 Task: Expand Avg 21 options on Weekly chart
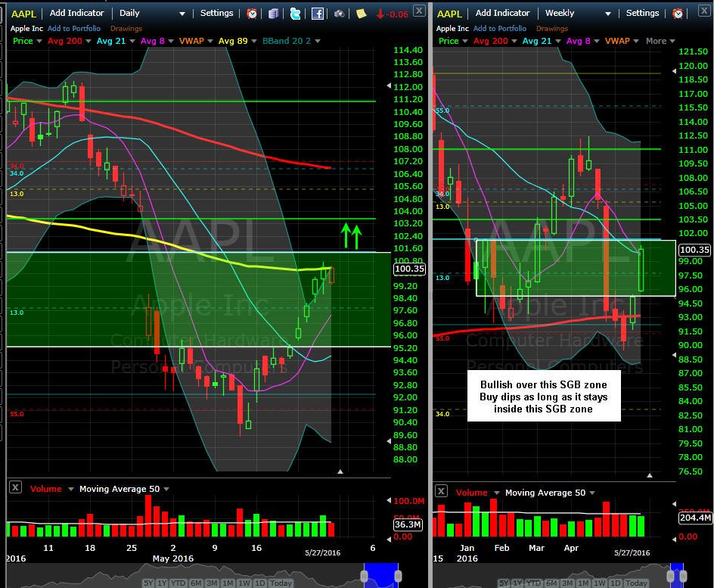(x=558, y=41)
